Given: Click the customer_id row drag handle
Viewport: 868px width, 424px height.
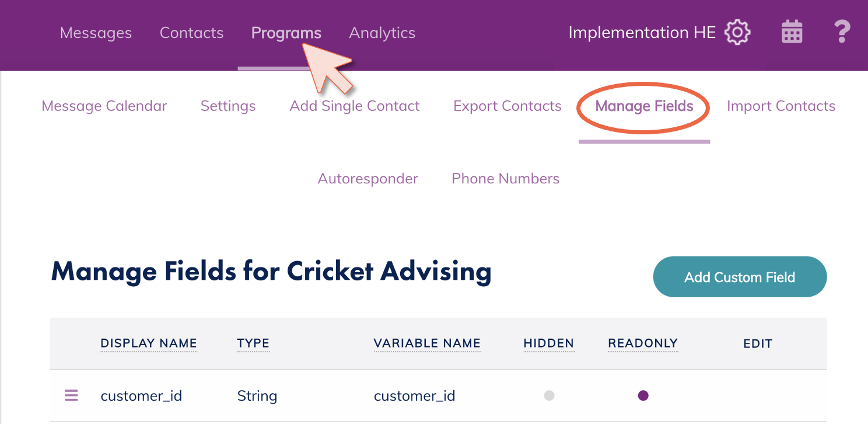Looking at the screenshot, I should pyautogui.click(x=71, y=396).
